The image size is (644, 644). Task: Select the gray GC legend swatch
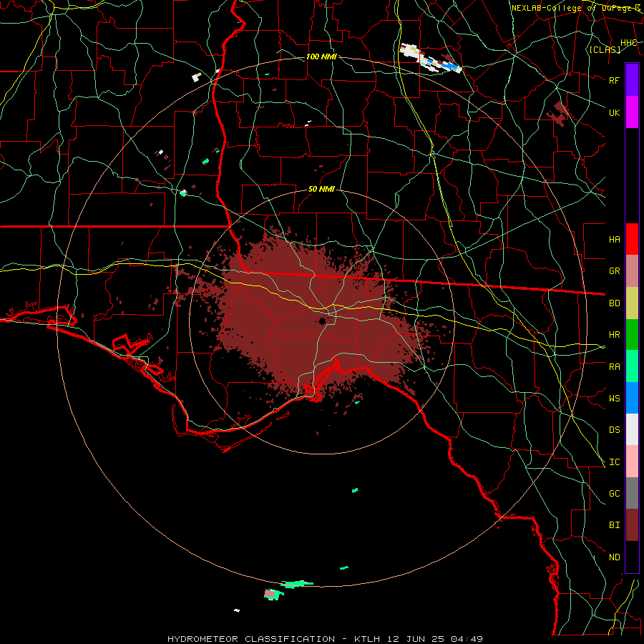tap(632, 493)
